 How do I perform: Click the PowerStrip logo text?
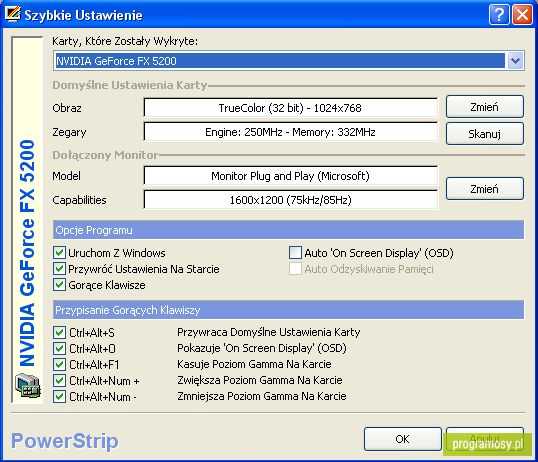coord(65,441)
